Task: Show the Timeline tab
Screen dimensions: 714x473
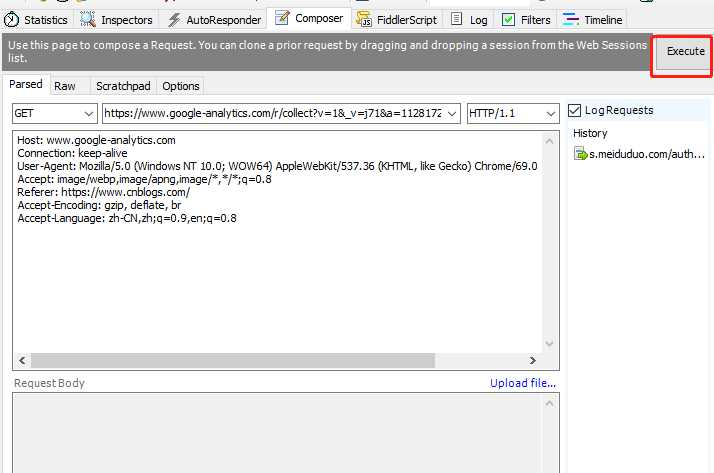Action: click(592, 20)
